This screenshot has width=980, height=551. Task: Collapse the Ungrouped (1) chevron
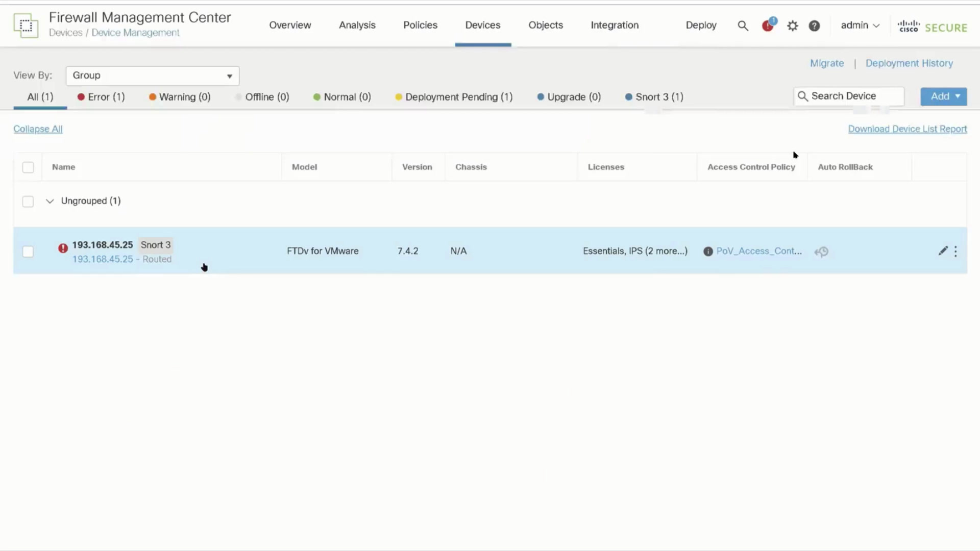pos(50,201)
